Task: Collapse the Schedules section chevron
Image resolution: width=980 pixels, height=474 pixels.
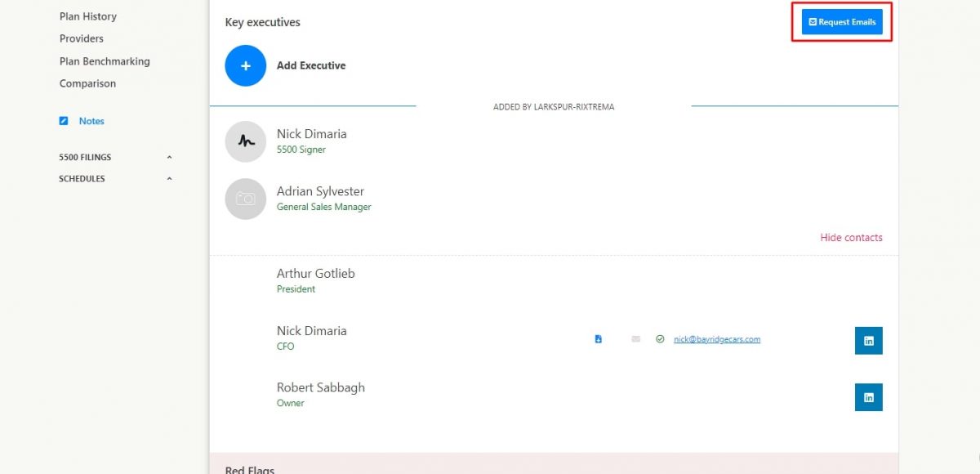Action: click(x=169, y=179)
